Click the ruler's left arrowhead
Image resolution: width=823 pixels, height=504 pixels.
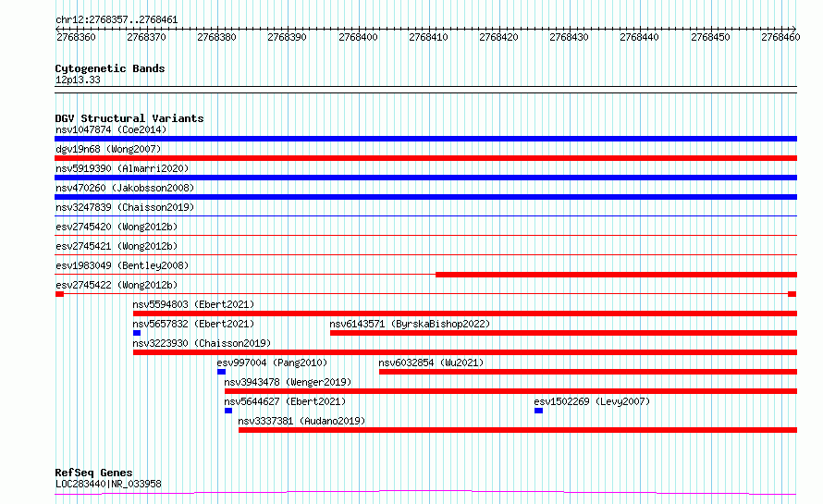pyautogui.click(x=57, y=29)
